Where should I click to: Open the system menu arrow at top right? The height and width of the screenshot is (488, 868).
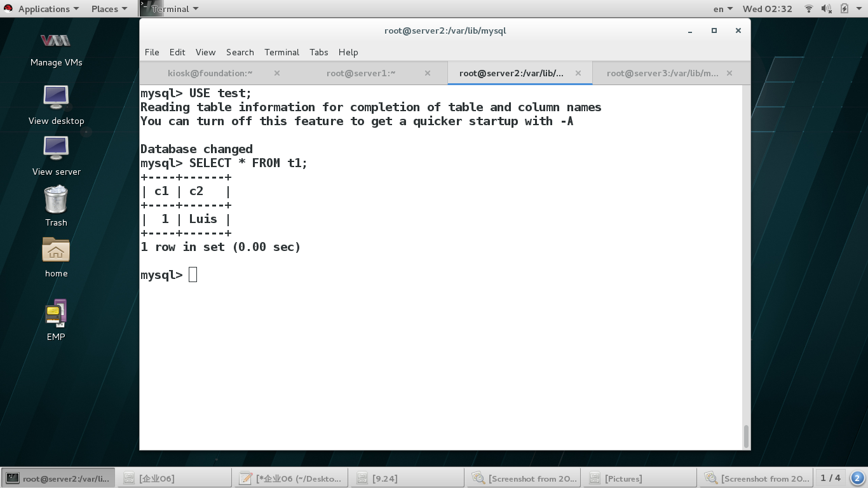[x=858, y=9]
